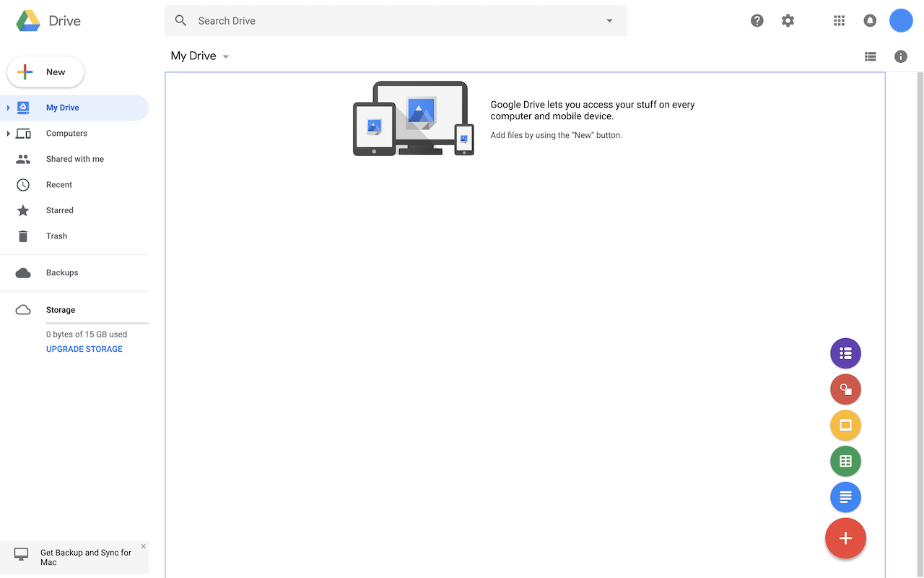
Task: Type in the Search Drive field
Action: [x=396, y=21]
